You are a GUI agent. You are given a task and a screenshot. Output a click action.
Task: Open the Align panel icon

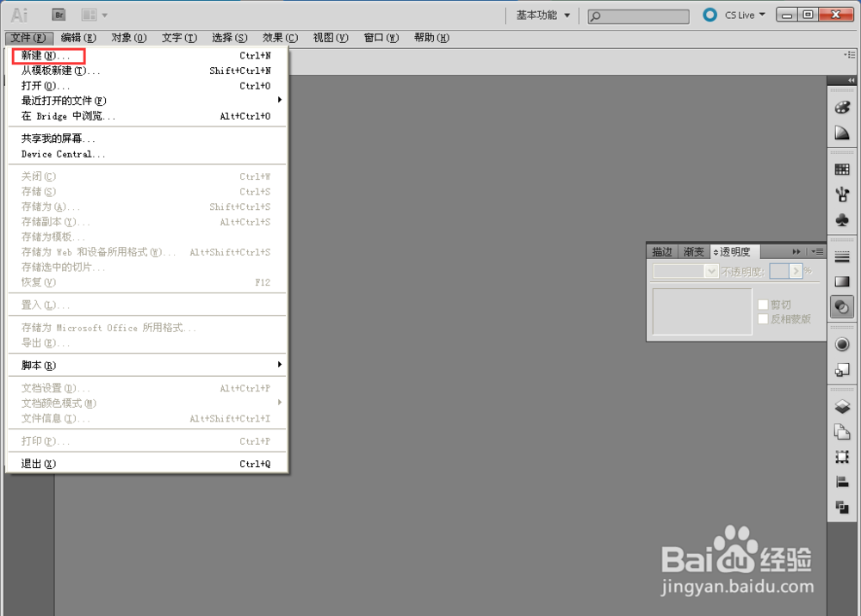point(842,482)
